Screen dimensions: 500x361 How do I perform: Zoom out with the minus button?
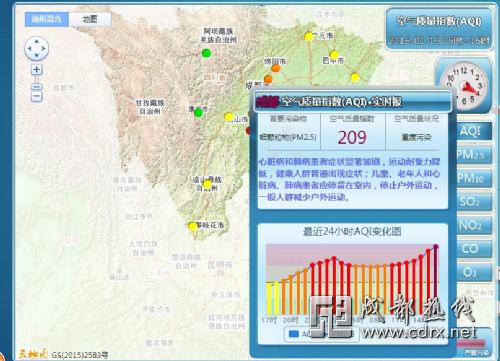point(37,97)
